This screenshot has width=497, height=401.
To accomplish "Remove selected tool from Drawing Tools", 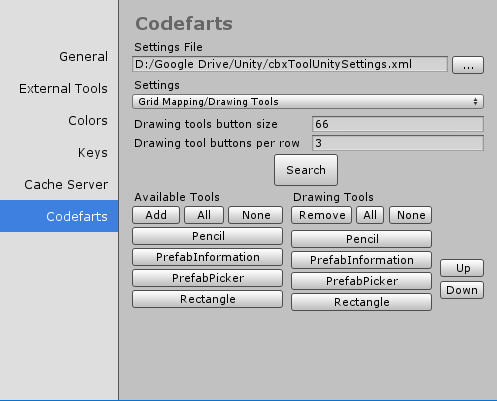I will 322,215.
